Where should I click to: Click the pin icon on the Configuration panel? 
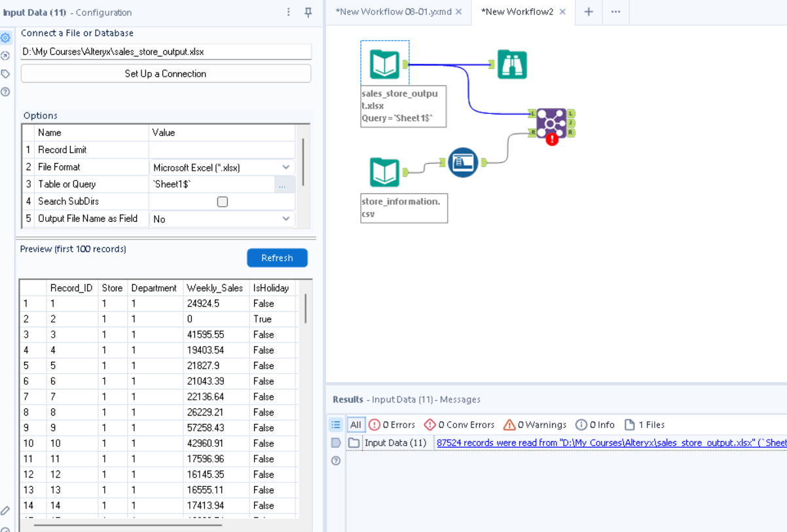pos(308,12)
